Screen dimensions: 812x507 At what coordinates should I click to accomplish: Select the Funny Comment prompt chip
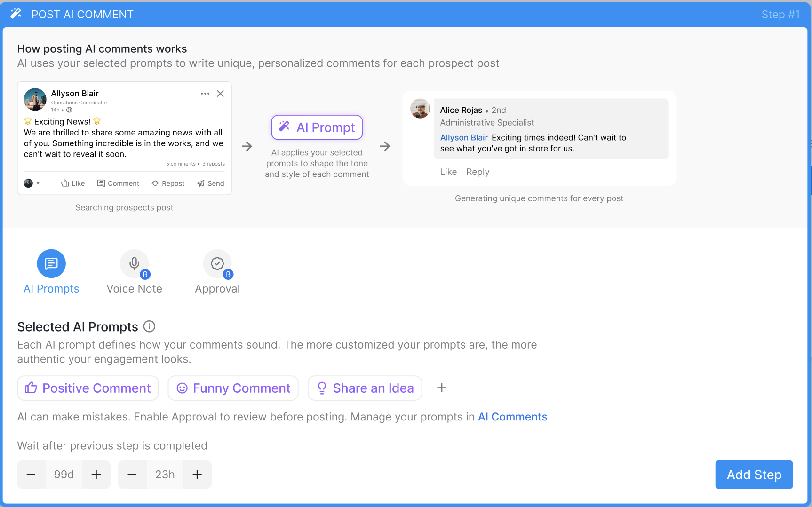pyautogui.click(x=233, y=388)
